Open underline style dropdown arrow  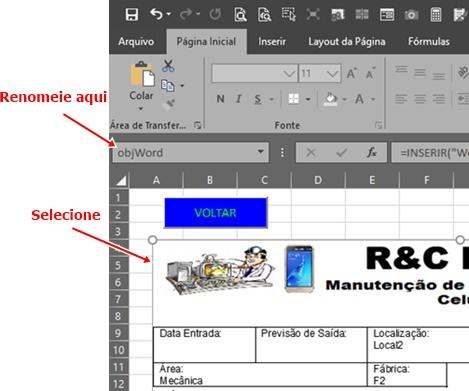click(272, 99)
